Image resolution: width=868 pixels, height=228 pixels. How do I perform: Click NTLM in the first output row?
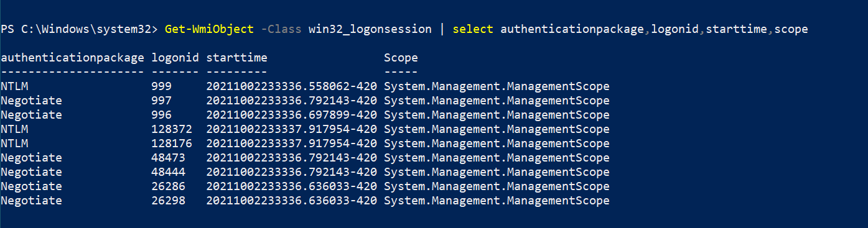coord(14,86)
